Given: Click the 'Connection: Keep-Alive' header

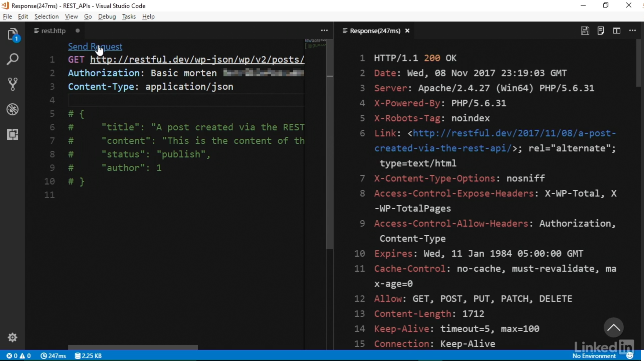Looking at the screenshot, I should pos(435,344).
